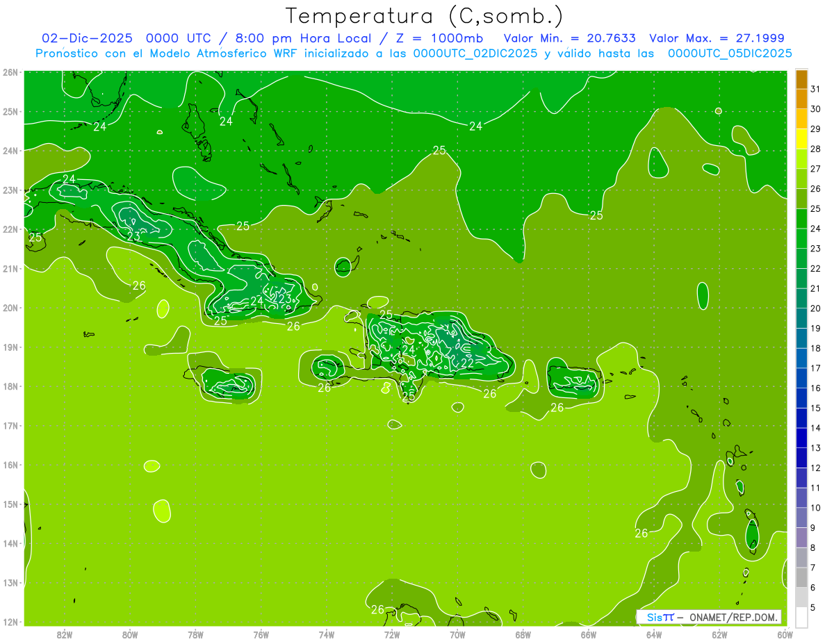This screenshot has width=834, height=644.
Task: Click the "0000UTC_05DIC2025" valid-until time text
Action: (729, 53)
